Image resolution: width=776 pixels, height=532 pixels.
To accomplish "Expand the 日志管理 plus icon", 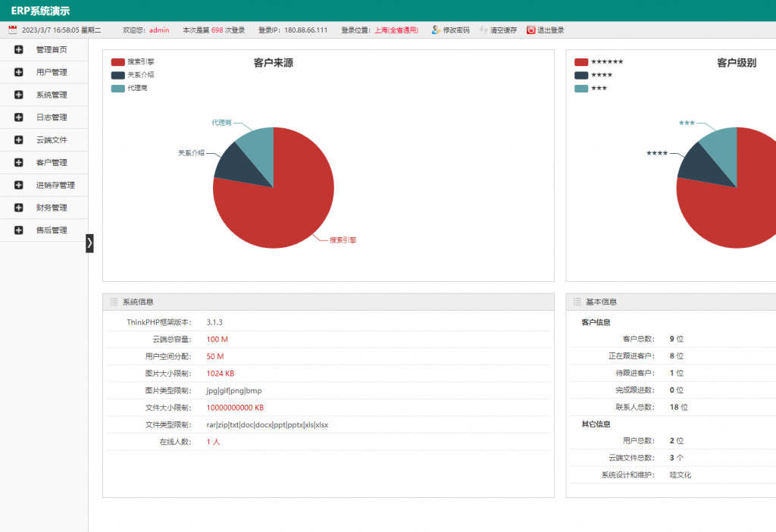I will 19,117.
